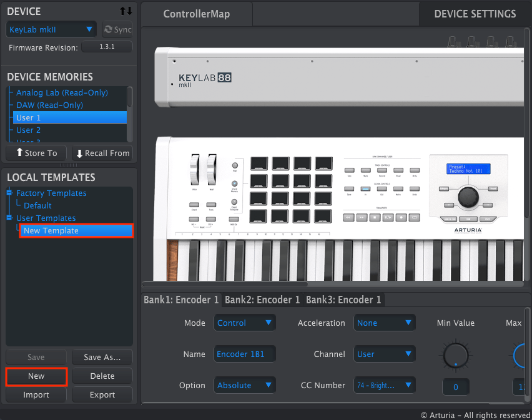Click the Name field containing Encoder 1B1
Screen dimensions: 532x420
(x=244, y=354)
